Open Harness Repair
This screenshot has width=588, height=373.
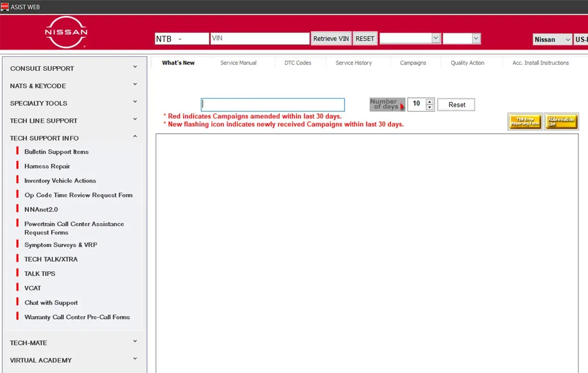click(x=47, y=166)
